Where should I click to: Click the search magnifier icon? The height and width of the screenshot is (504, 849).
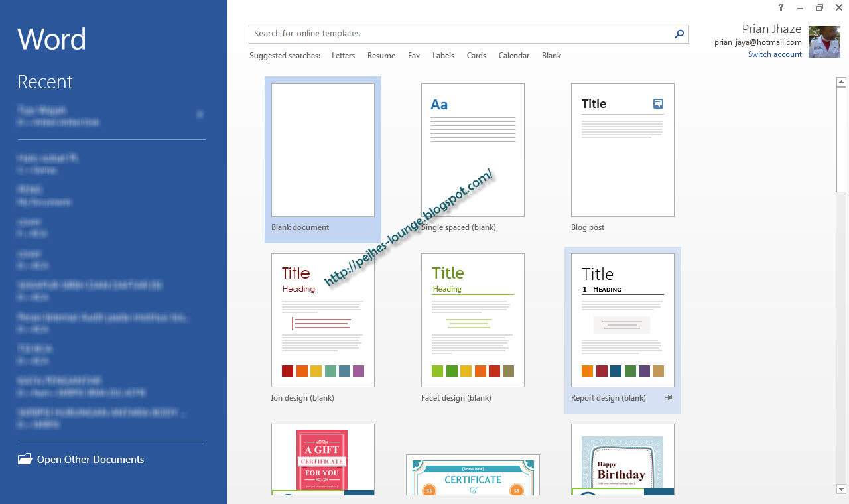pyautogui.click(x=679, y=34)
